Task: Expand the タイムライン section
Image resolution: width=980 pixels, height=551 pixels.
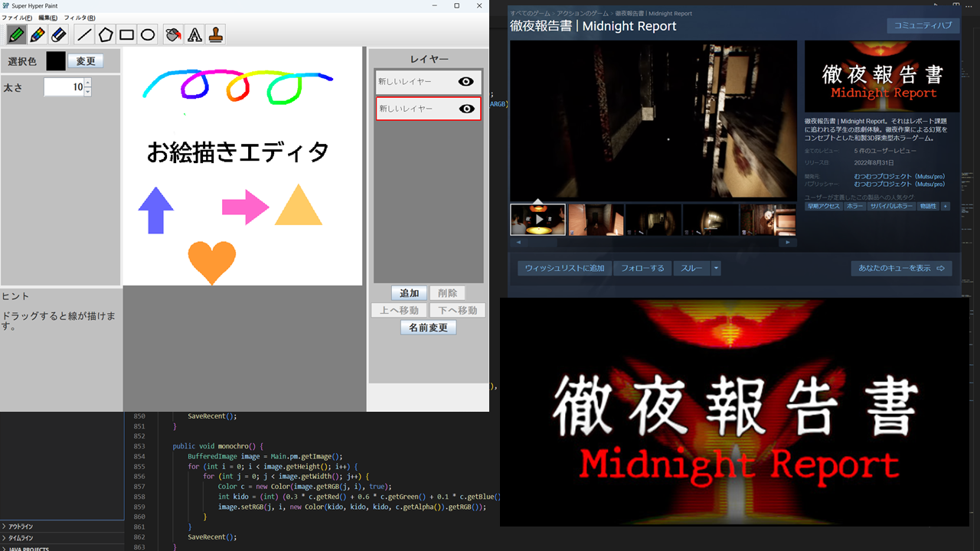Action: pos(62,538)
